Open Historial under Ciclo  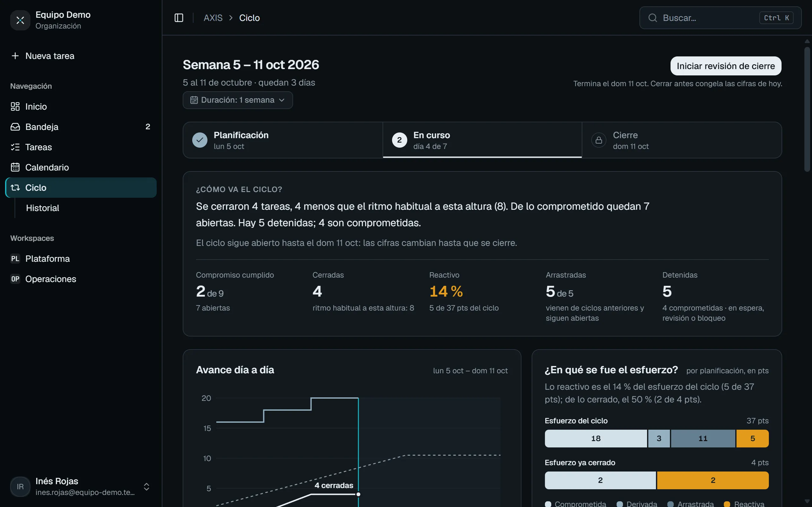43,208
